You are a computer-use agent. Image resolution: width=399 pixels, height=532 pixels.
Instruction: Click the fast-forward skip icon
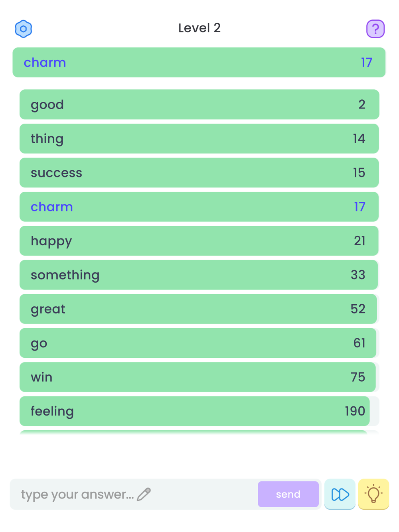pyautogui.click(x=340, y=494)
